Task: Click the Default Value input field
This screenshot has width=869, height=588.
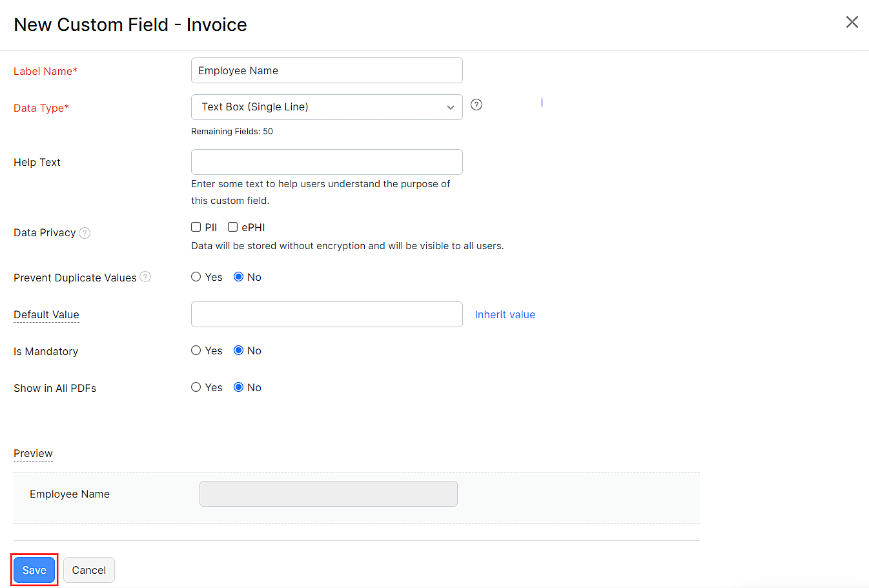Action: click(327, 314)
